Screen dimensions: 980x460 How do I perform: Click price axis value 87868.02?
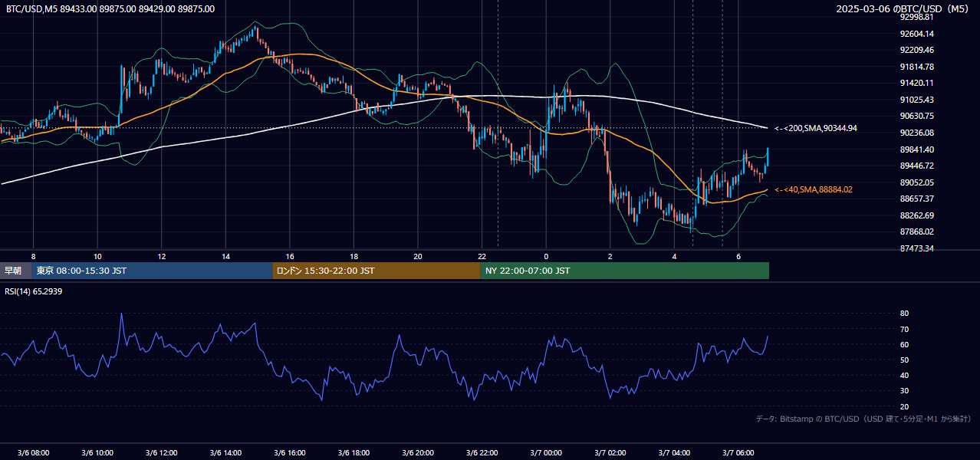[x=916, y=232]
